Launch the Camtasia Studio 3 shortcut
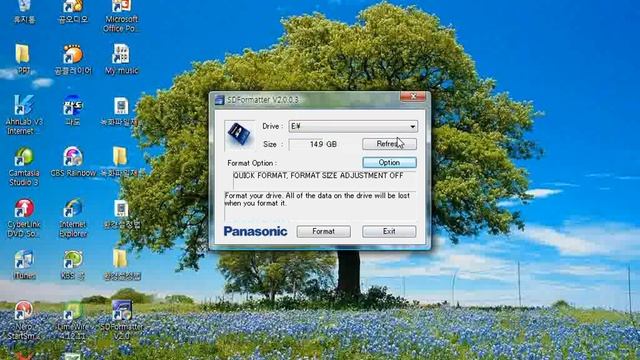The image size is (640, 360). [24, 167]
